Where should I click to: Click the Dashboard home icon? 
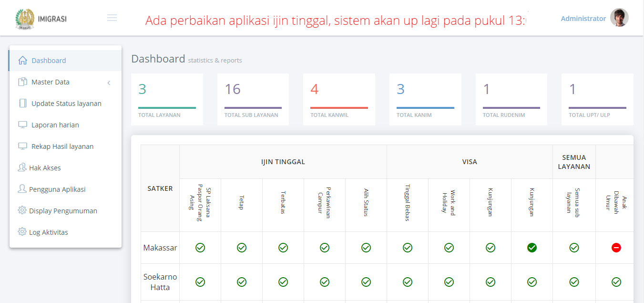click(22, 61)
